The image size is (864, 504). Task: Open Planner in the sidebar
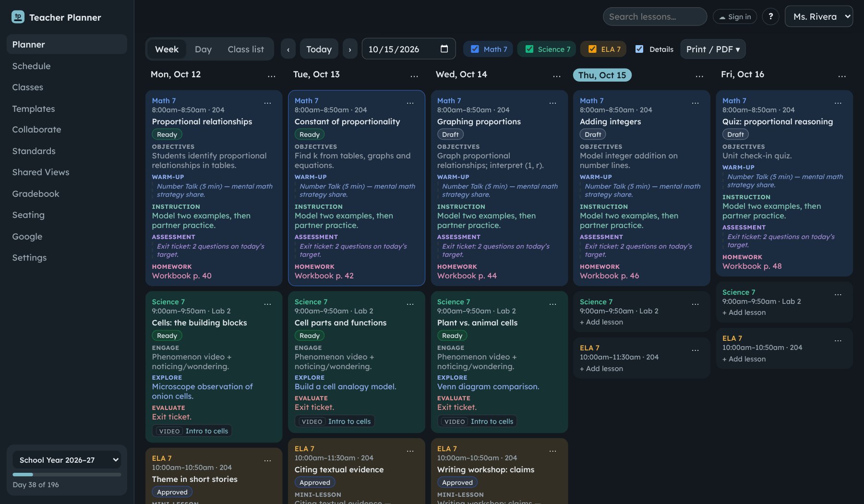coord(67,44)
